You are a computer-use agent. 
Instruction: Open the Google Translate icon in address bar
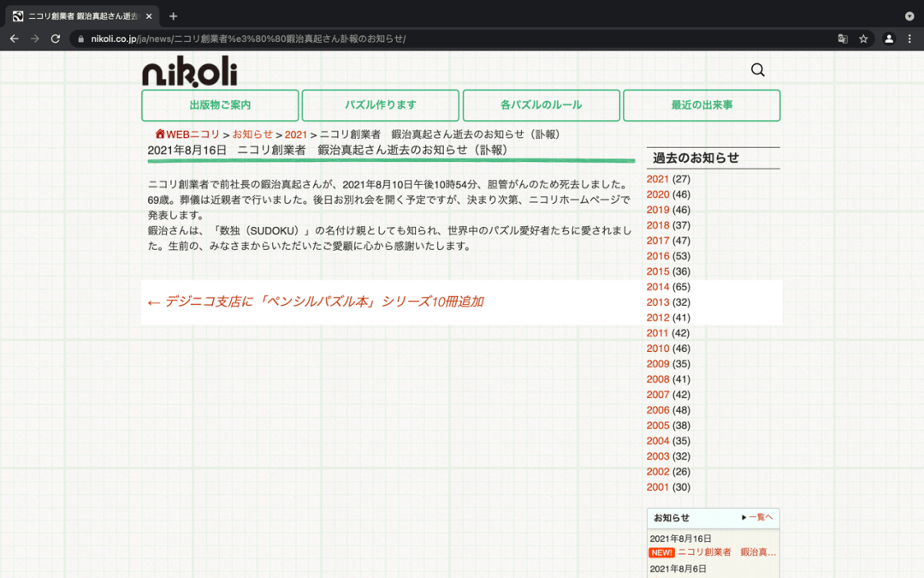click(843, 39)
